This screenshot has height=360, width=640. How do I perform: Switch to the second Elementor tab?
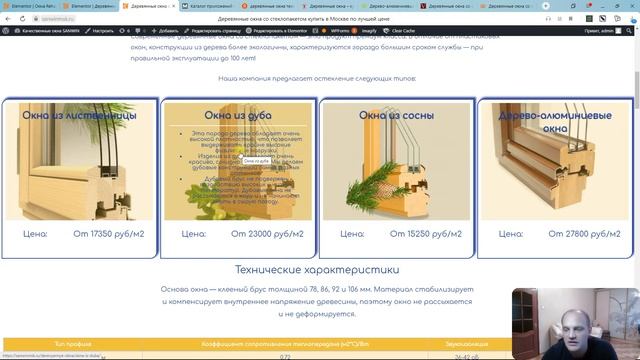[89, 6]
